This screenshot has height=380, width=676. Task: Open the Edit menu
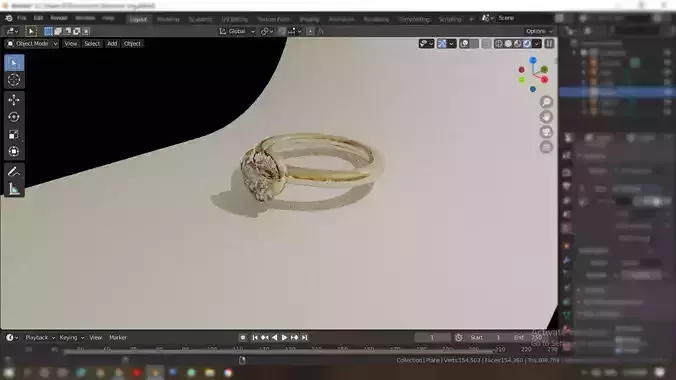click(38, 18)
